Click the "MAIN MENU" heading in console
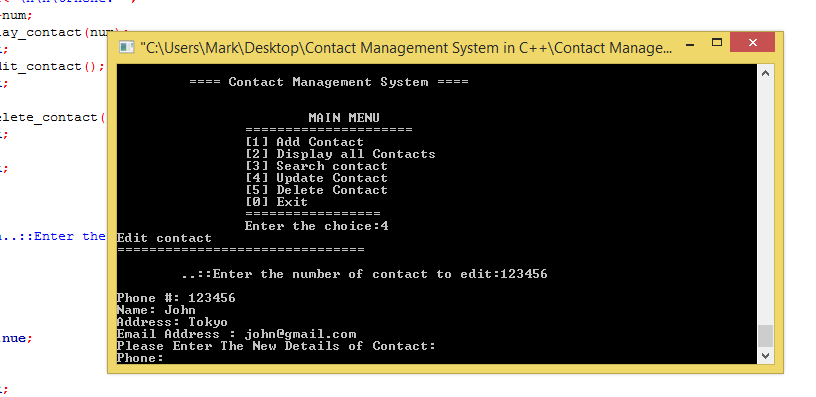The height and width of the screenshot is (397, 816). click(x=344, y=118)
